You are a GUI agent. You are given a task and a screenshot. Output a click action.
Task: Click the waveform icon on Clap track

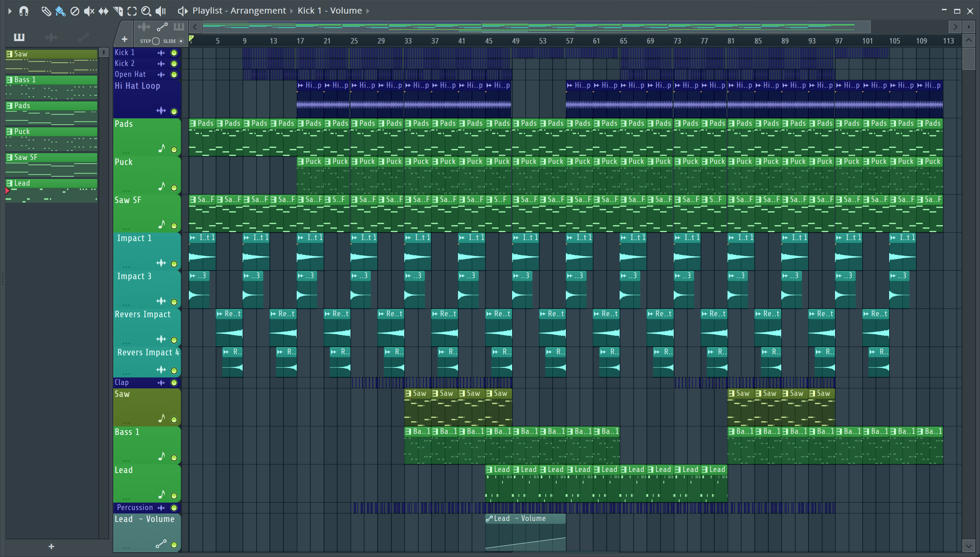161,383
